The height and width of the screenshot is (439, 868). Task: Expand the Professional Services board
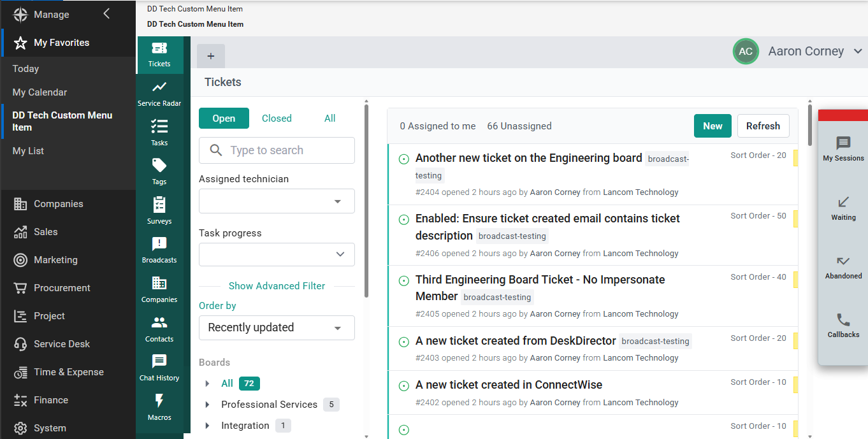(207, 405)
